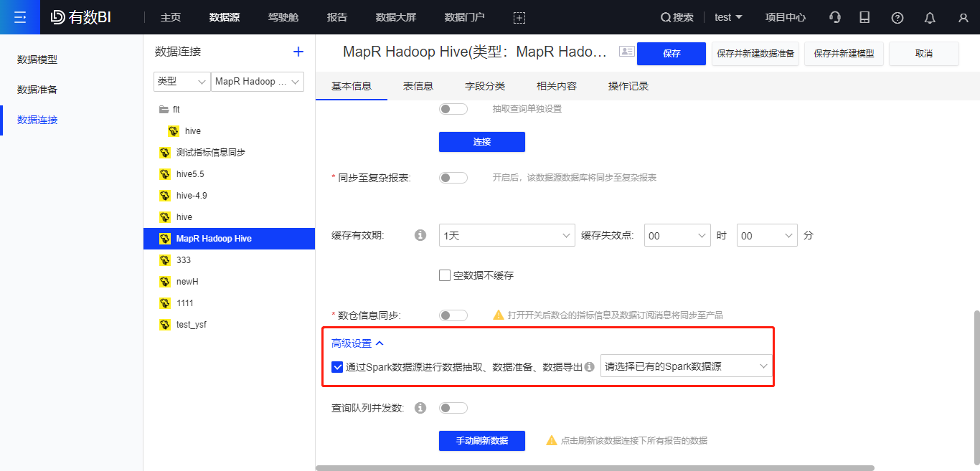
Task: Open the 请选择已有的Spark数据源 dropdown
Action: 686,366
